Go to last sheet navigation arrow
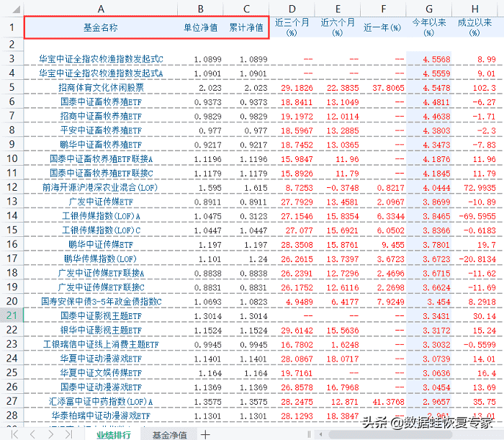Image resolution: width=504 pixels, height=440 pixels. 68,434
